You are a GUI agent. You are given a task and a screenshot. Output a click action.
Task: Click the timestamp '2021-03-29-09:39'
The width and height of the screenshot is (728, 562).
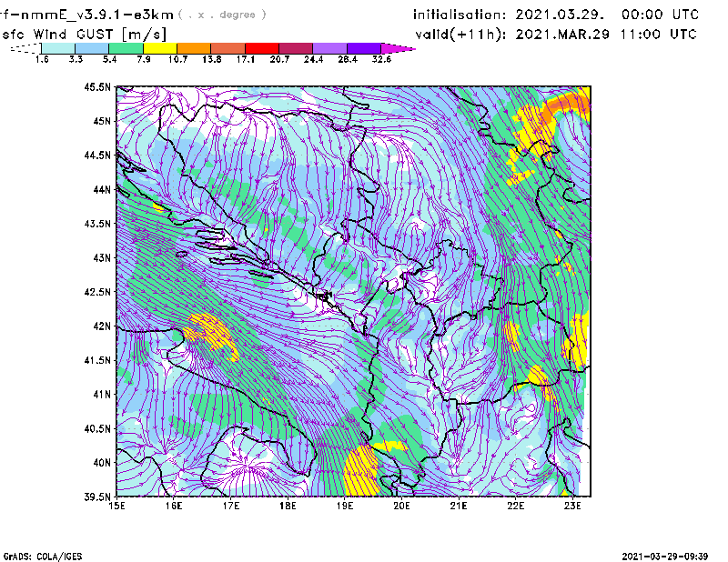tap(665, 557)
